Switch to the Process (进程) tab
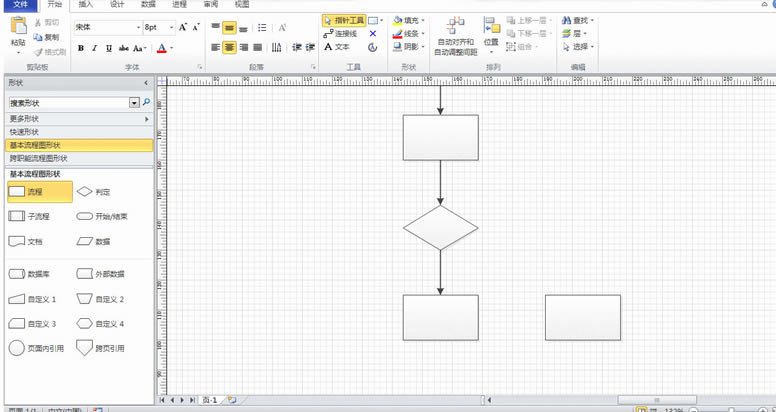This screenshot has height=412, width=776. tap(180, 5)
